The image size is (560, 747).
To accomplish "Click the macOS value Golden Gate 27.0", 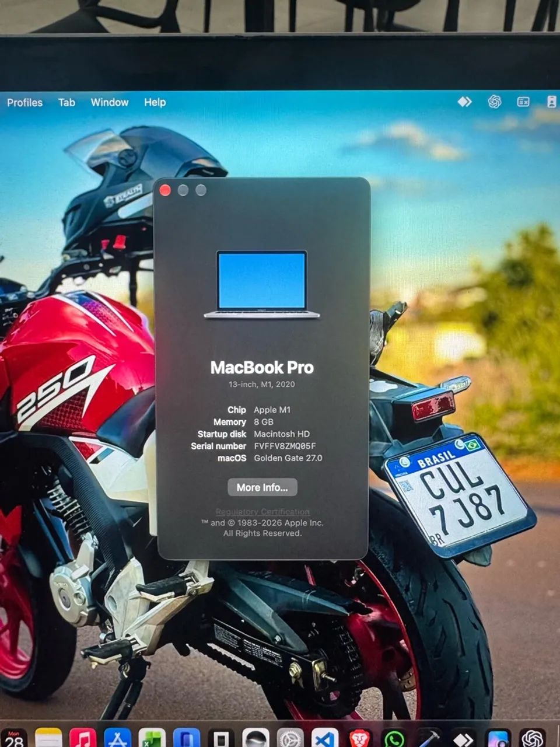I will (x=288, y=458).
